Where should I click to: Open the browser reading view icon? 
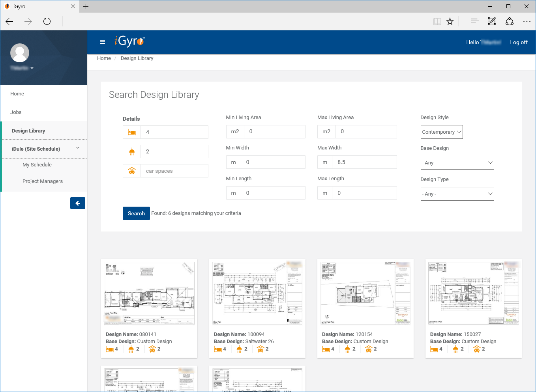[x=437, y=21]
